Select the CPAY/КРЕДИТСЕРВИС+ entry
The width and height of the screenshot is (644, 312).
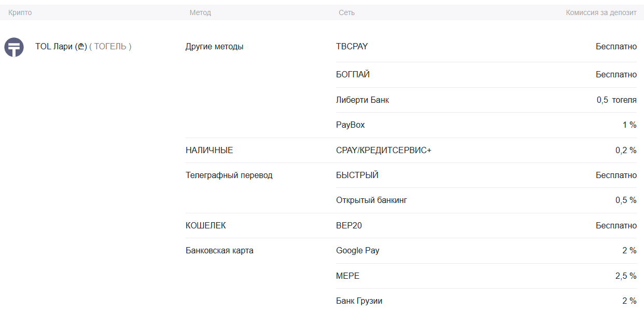(x=384, y=150)
